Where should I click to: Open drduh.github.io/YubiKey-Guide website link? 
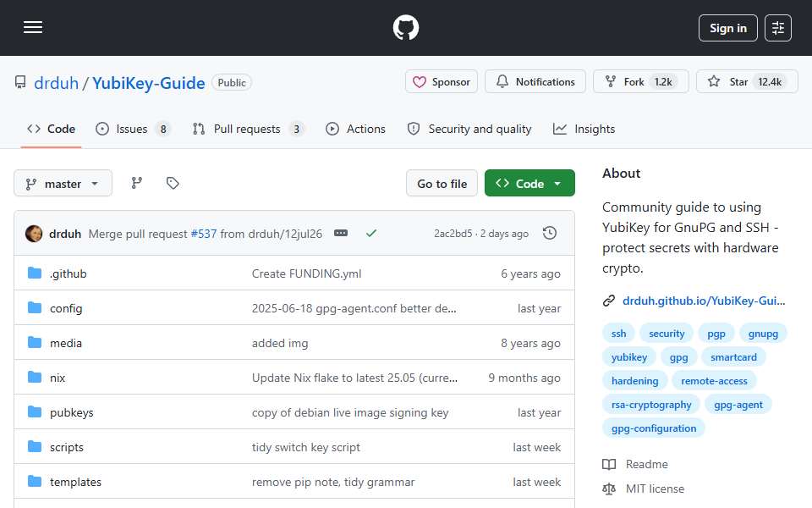tap(703, 301)
